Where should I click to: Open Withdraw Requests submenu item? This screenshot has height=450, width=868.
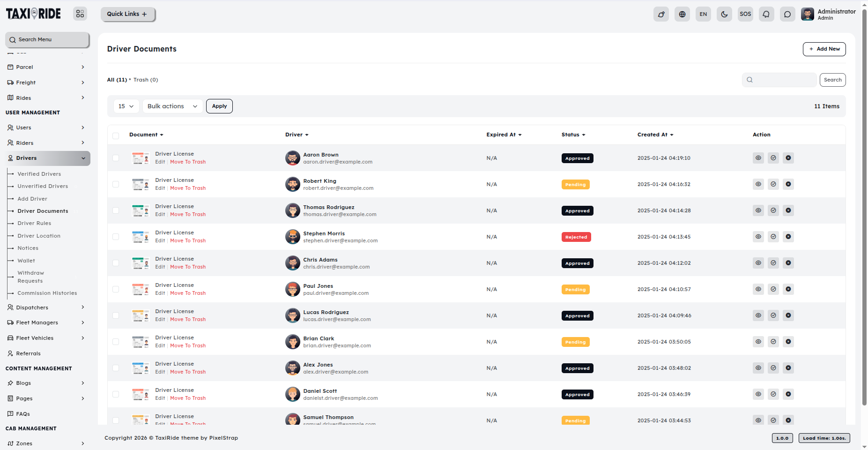[x=31, y=277]
